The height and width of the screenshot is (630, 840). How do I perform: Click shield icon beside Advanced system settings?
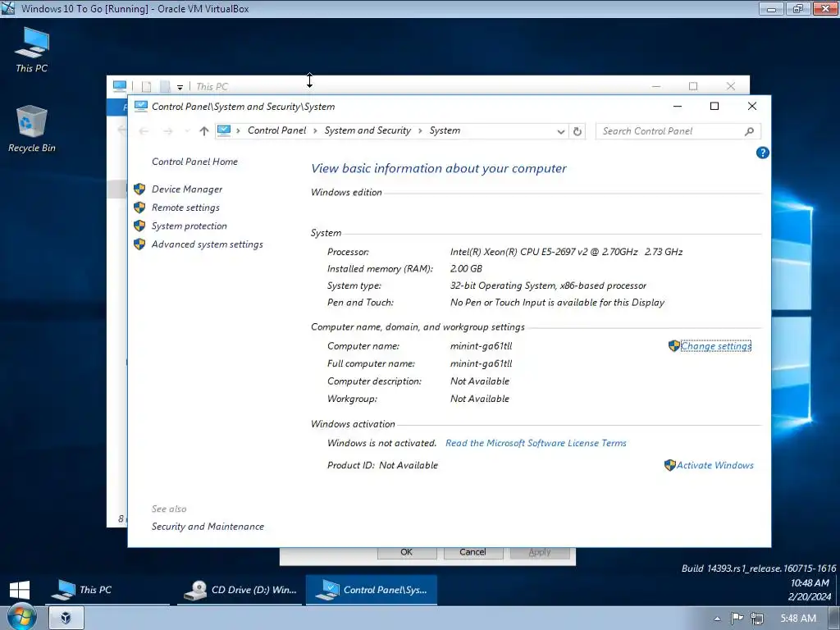point(139,244)
